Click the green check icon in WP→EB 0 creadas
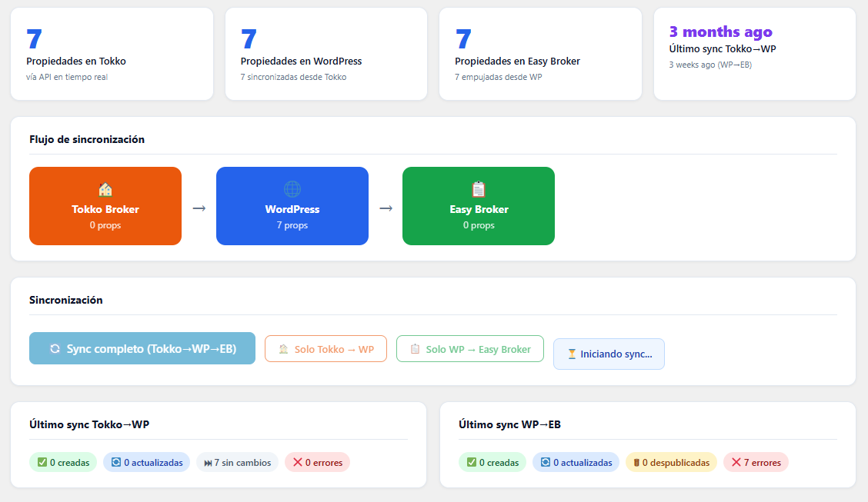868x502 pixels. click(472, 462)
